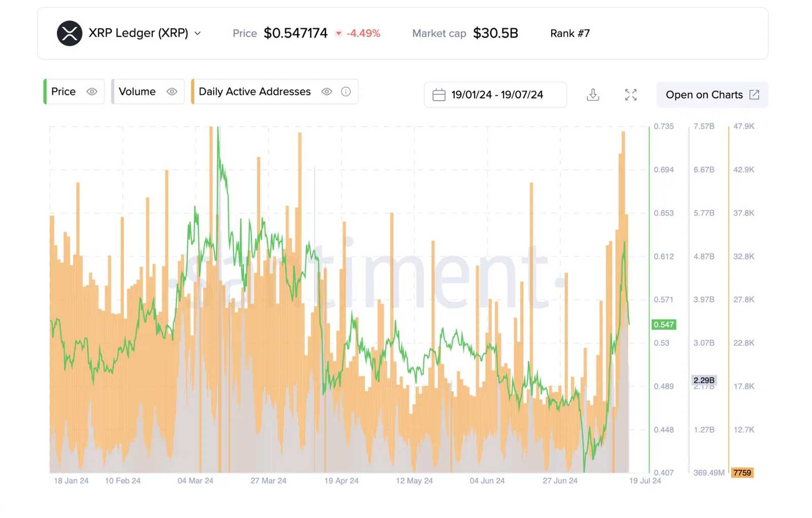Click the Rank #7 label
This screenshot has height=518, width=812.
[x=570, y=34]
